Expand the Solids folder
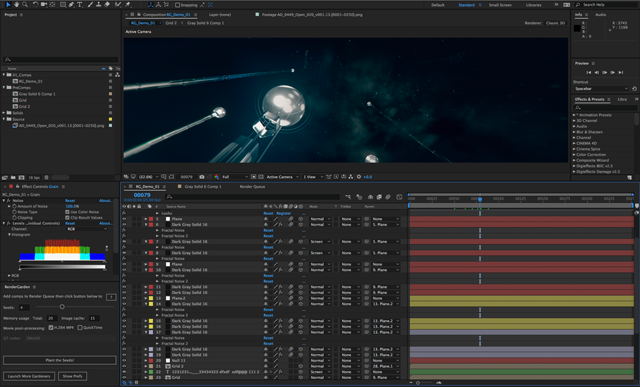 click(4, 113)
